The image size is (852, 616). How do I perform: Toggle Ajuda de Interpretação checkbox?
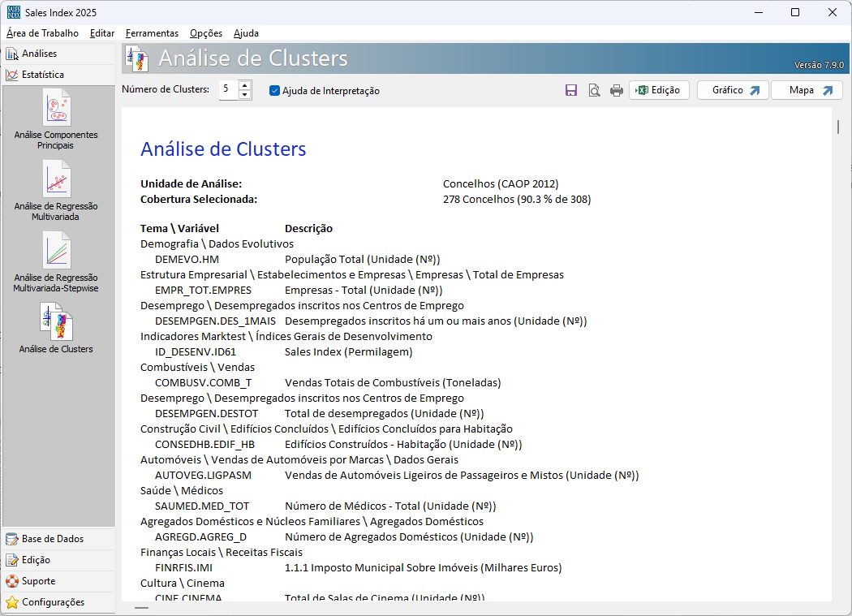tap(275, 91)
